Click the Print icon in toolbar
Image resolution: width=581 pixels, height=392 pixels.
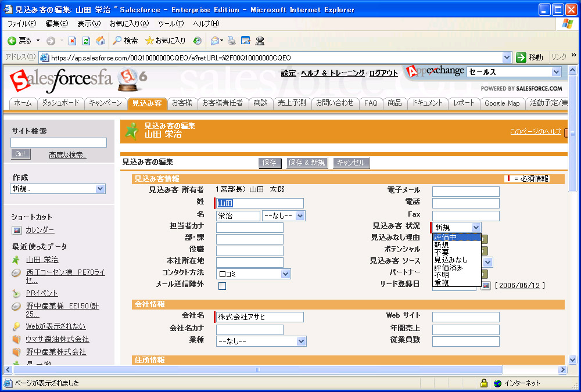tap(232, 41)
